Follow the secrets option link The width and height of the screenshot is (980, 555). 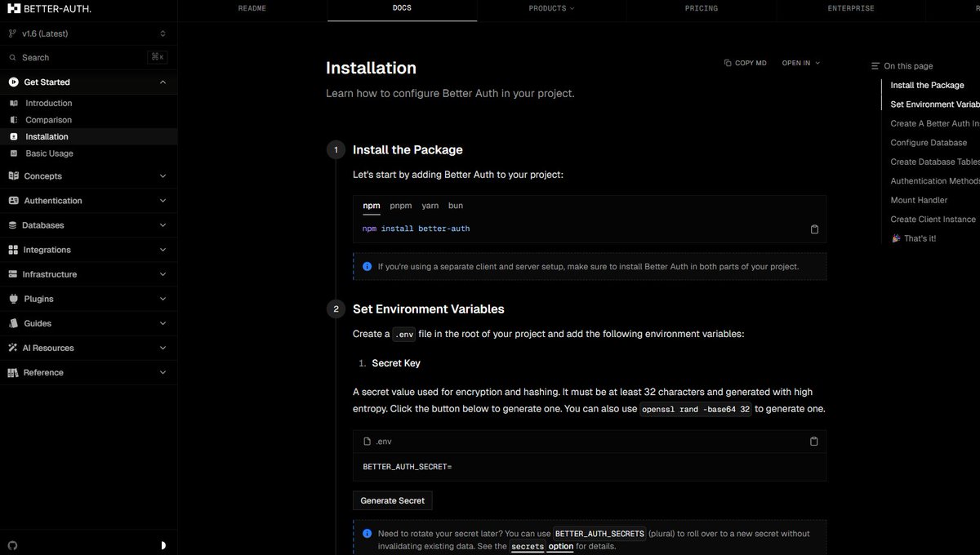click(542, 546)
